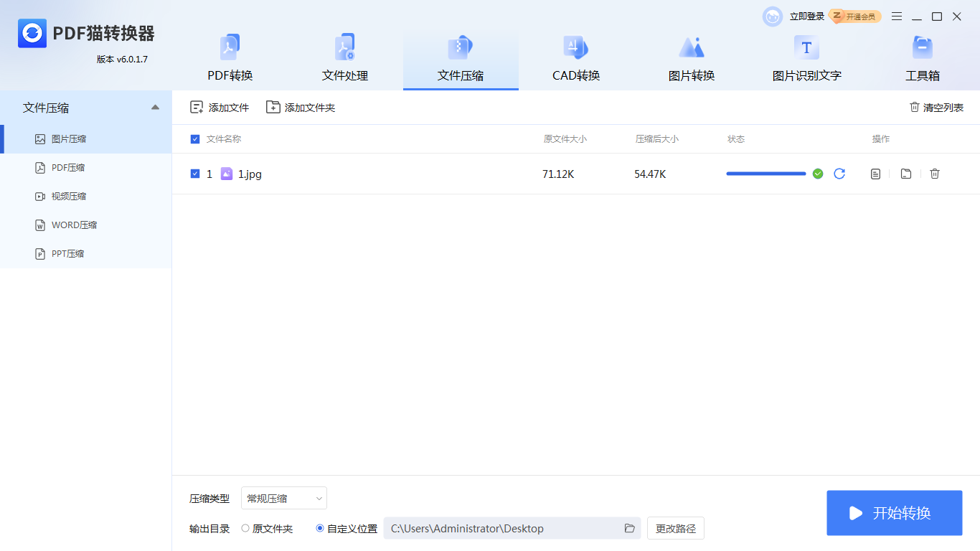Screen dimensions: 980x551
Task: Click the 54.47K compressed size value
Action: tap(650, 174)
